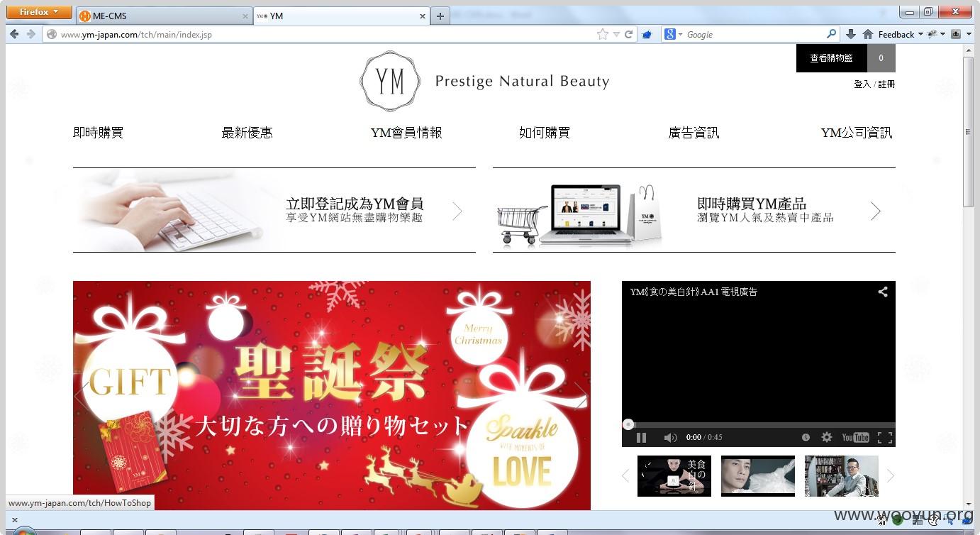Screen dimensions: 980x535
Task: Open the 最新優惠 menu item
Action: point(247,133)
